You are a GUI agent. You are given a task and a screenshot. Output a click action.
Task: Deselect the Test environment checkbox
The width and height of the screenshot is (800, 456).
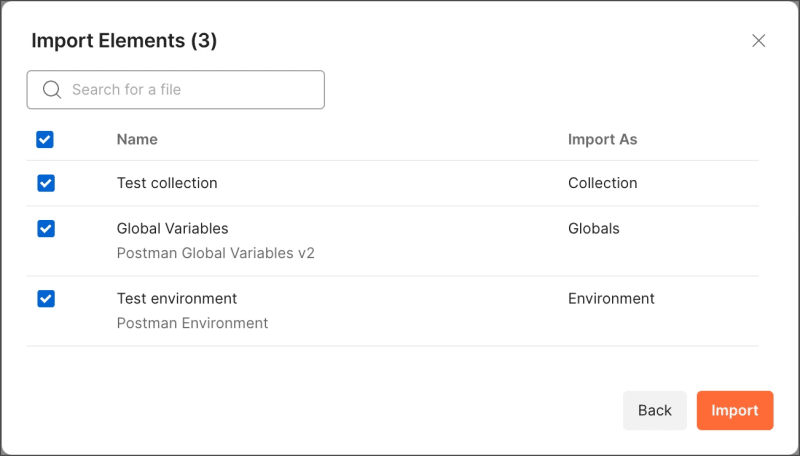pos(46,299)
